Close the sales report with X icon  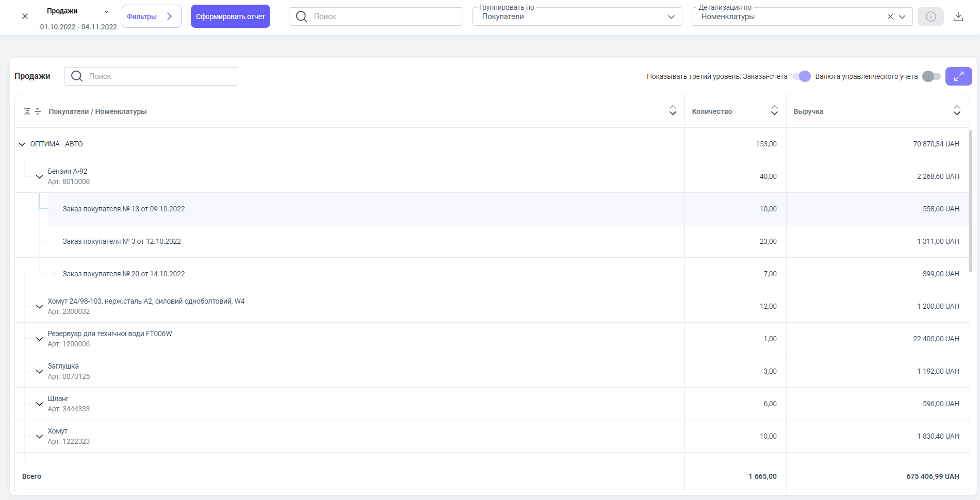[x=25, y=16]
